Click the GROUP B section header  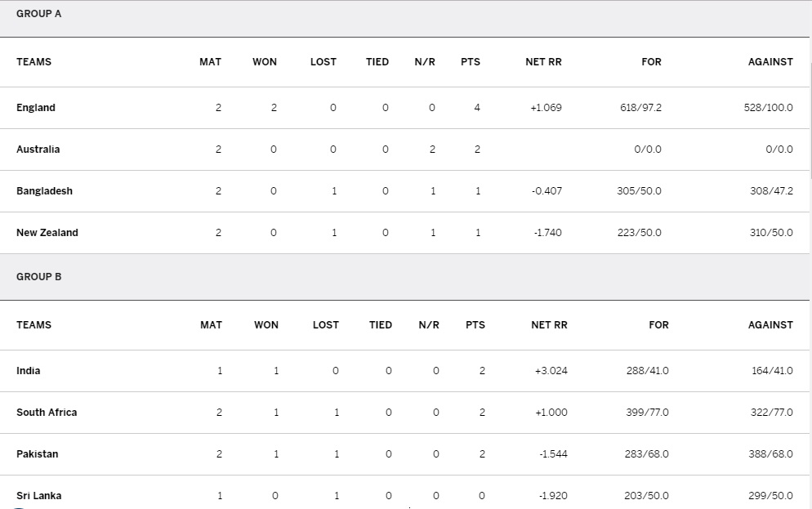point(38,277)
